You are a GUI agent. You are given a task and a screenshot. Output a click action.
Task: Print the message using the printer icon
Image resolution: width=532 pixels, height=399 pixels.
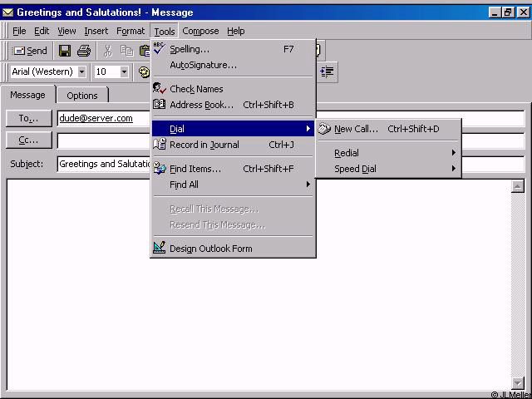pos(83,51)
